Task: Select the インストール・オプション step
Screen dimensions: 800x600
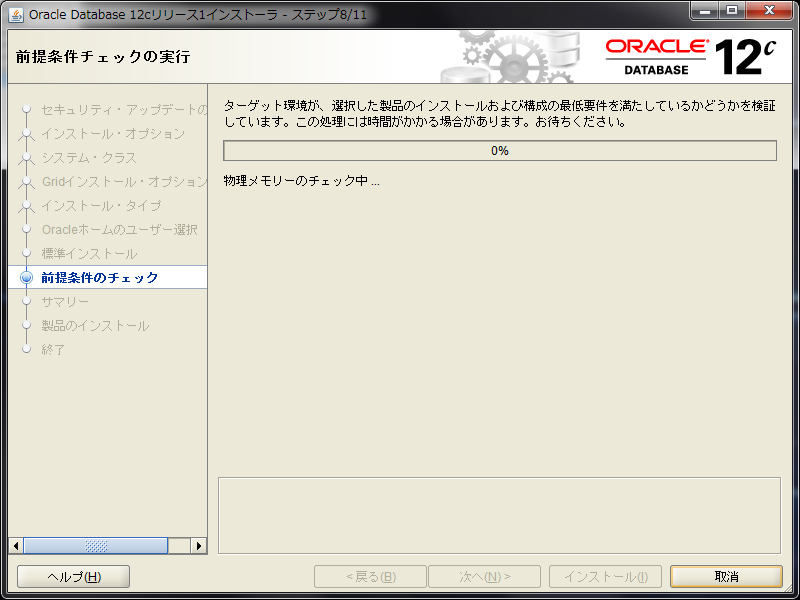Action: pos(113,134)
